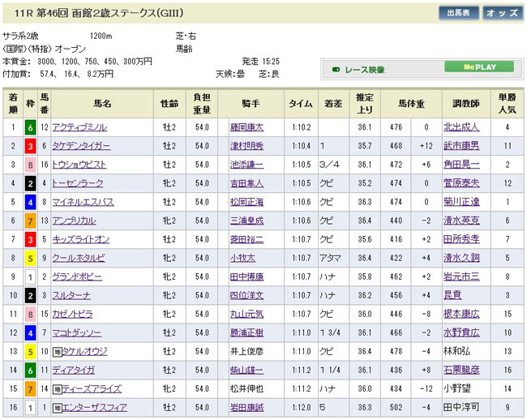
Task: Click the small mark icon before エンターザスフィア
Action: tap(58, 406)
